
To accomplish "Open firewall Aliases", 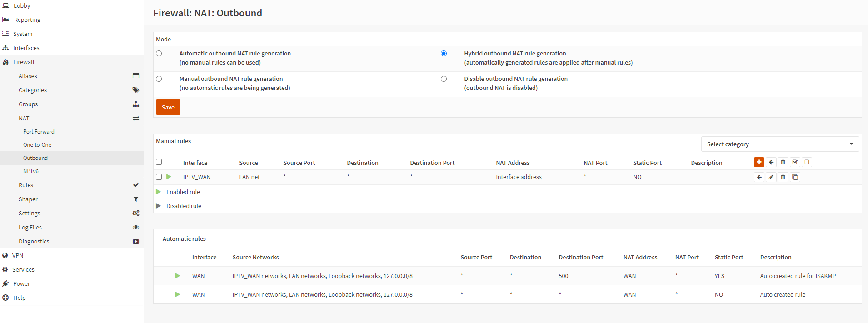I will pos(72,76).
